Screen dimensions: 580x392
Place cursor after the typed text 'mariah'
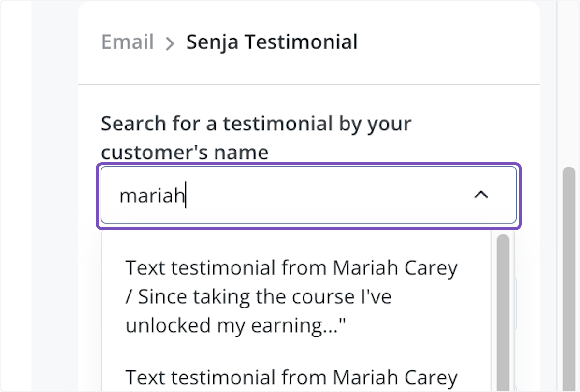186,195
